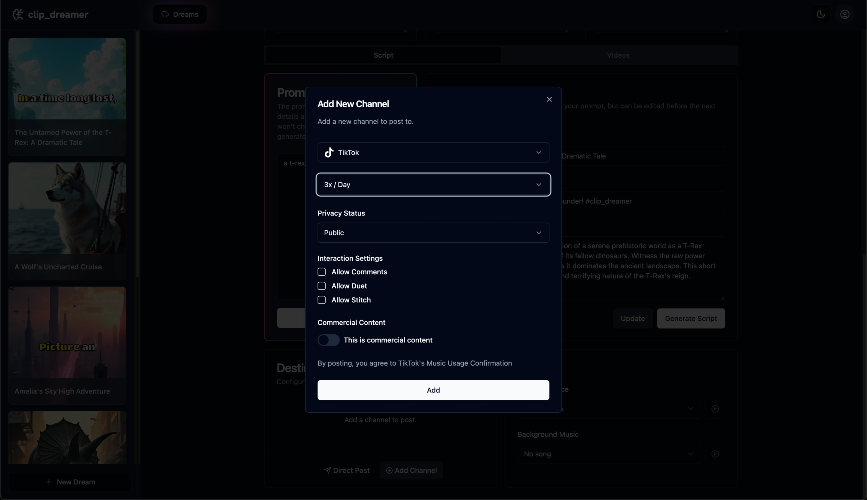The image size is (867, 500).
Task: Click the Direct Post button
Action: (x=347, y=471)
